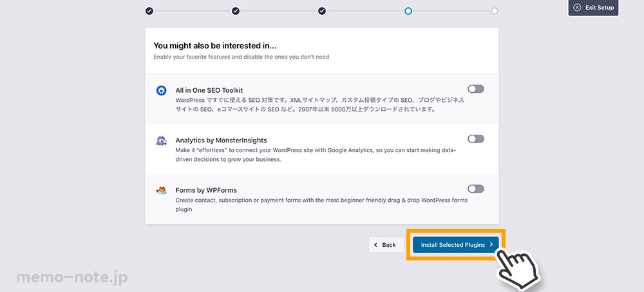
Task: Click the MonsterInsights monster icon
Action: click(161, 141)
